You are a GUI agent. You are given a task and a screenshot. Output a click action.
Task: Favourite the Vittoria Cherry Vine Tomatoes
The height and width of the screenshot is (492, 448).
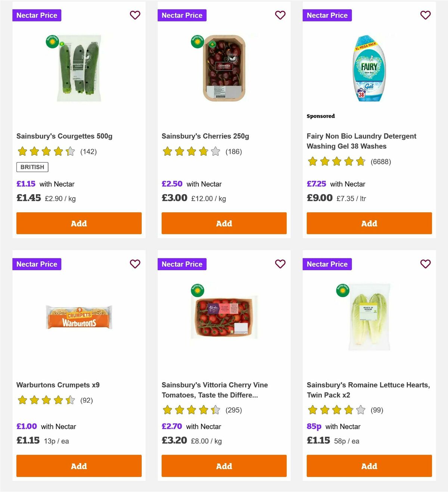280,264
